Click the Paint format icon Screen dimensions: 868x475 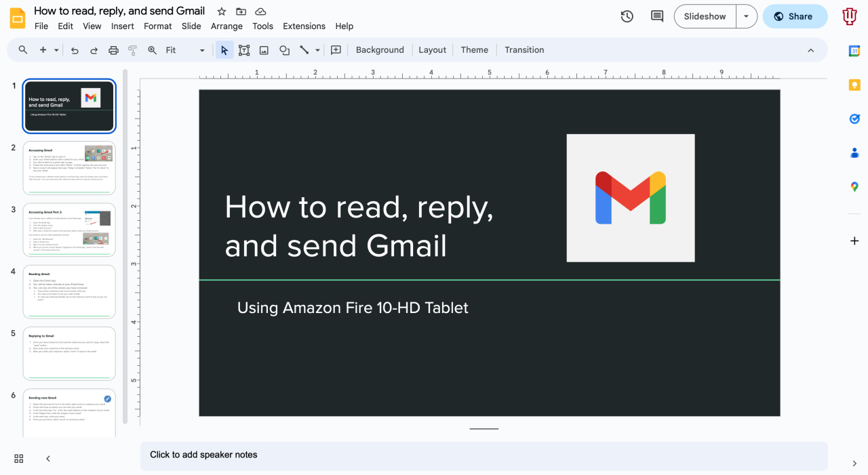(x=133, y=50)
